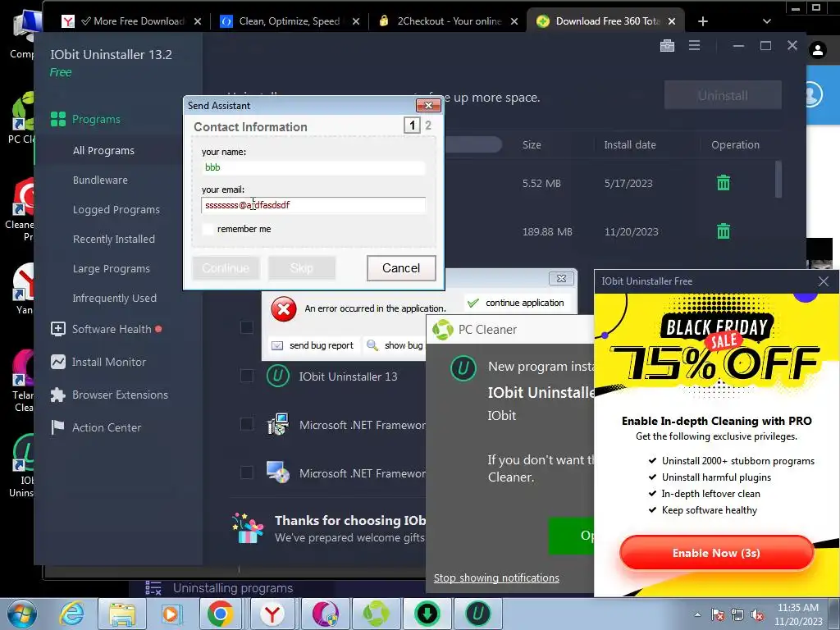840x630 pixels.
Task: Open Browser Extensions section
Action: coord(109,395)
